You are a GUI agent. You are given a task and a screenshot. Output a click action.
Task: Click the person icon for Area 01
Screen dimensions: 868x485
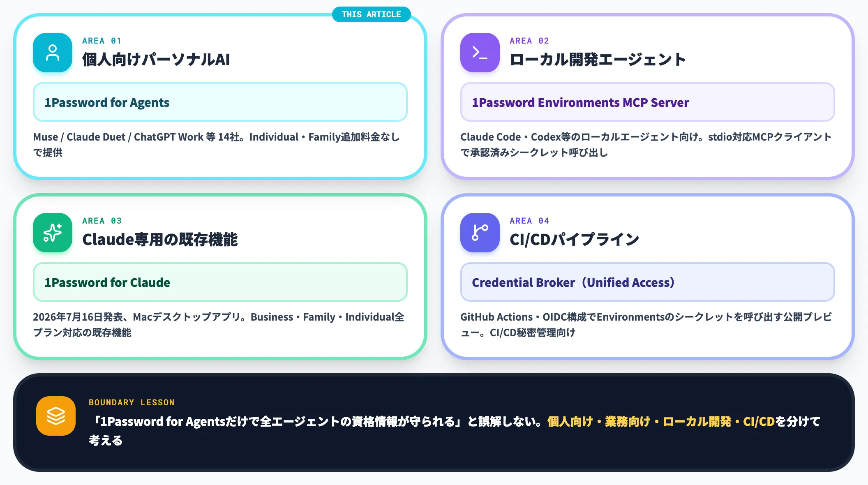pos(53,53)
